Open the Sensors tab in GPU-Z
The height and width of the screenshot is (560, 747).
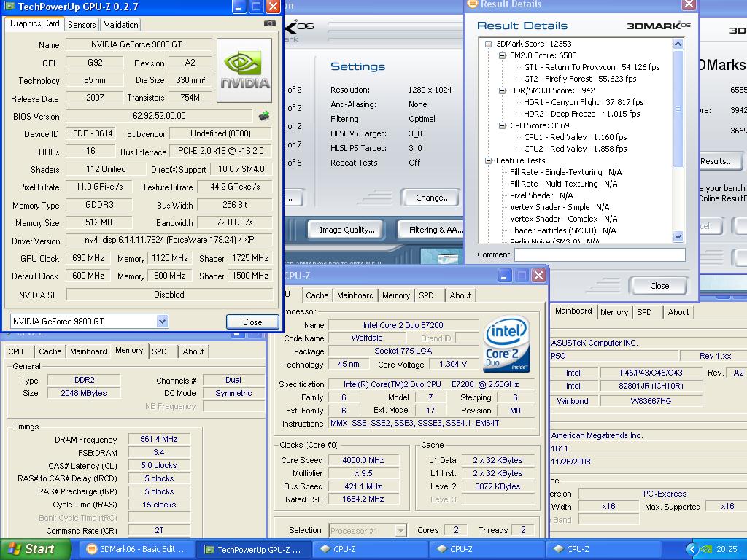pyautogui.click(x=82, y=24)
